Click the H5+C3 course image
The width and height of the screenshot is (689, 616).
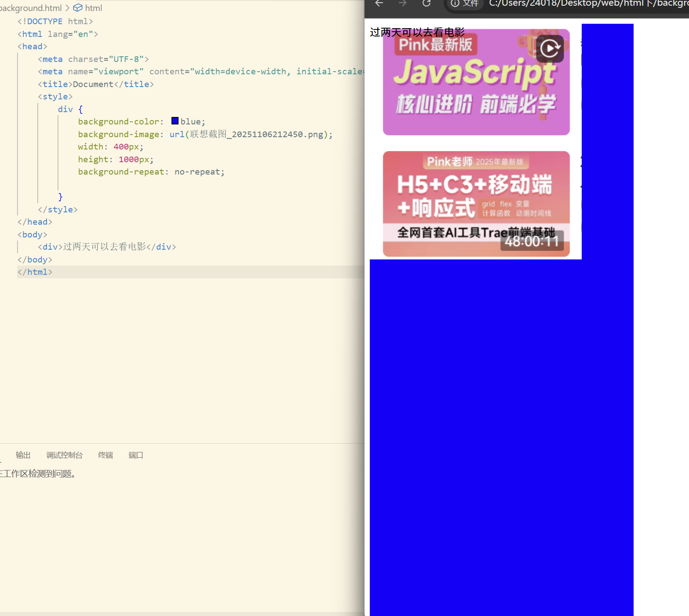tap(476, 204)
